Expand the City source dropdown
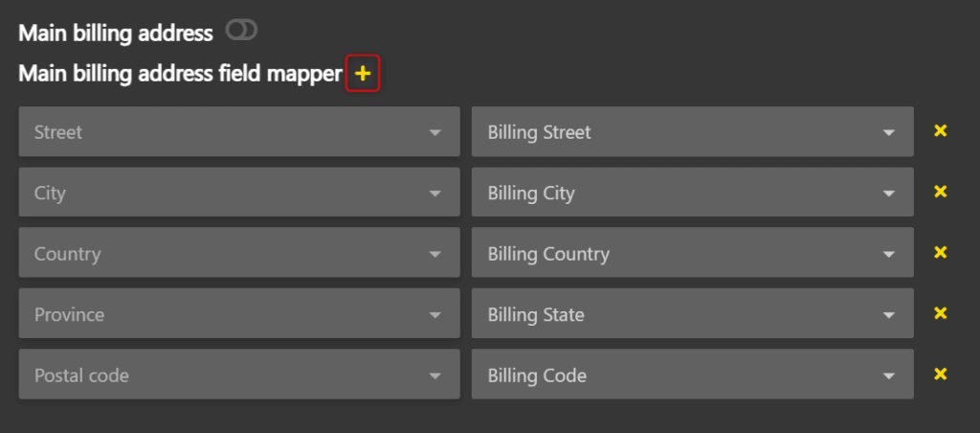This screenshot has width=980, height=433. [x=238, y=193]
